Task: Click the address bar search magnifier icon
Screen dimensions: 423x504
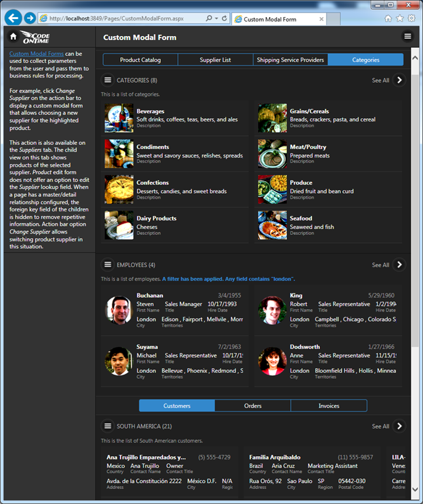Action: click(x=209, y=18)
